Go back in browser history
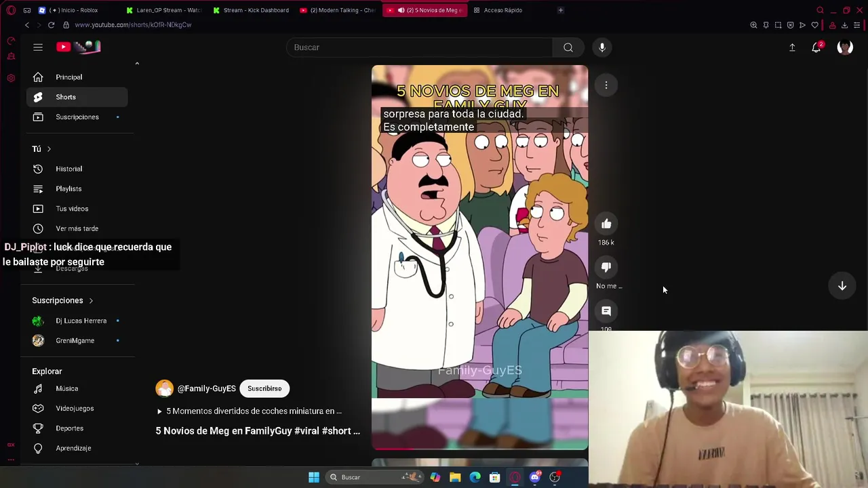Viewport: 868px width, 488px height. (x=27, y=25)
